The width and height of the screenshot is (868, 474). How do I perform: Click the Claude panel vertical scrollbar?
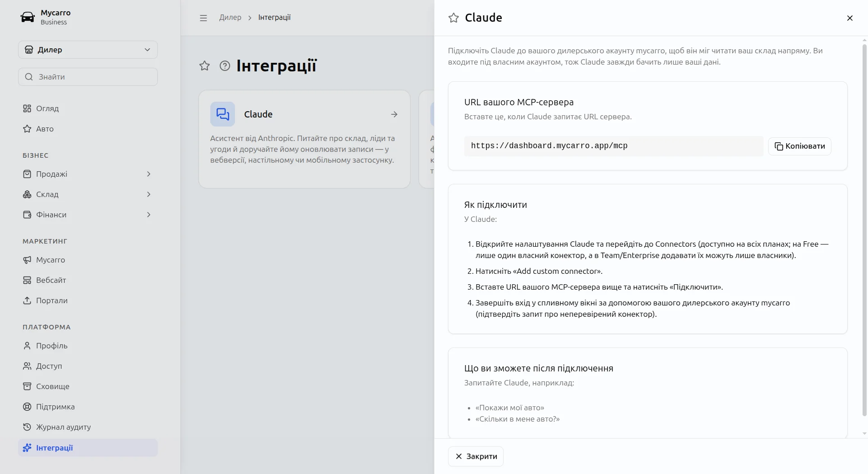pyautogui.click(x=864, y=230)
